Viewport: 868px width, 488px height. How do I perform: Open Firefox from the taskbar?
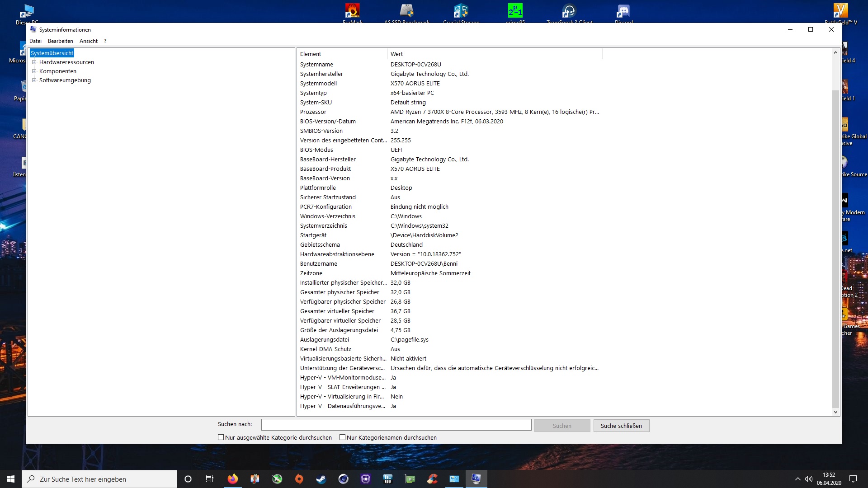[233, 479]
